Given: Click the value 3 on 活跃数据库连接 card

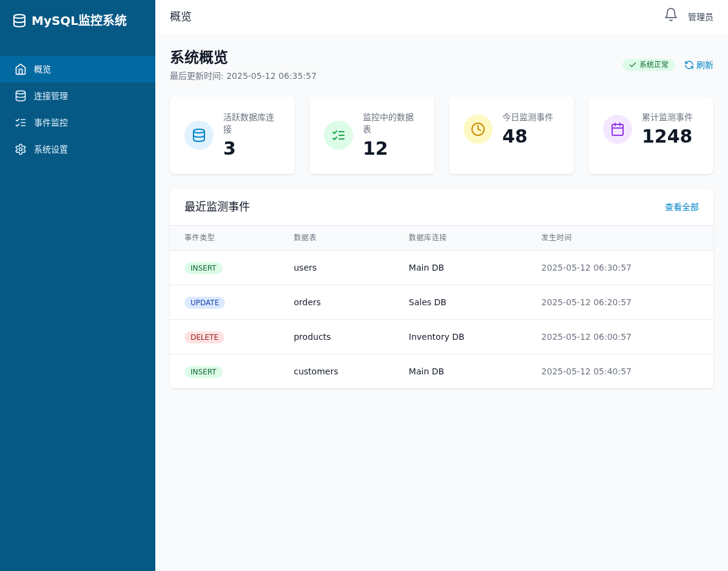Looking at the screenshot, I should click(229, 149).
